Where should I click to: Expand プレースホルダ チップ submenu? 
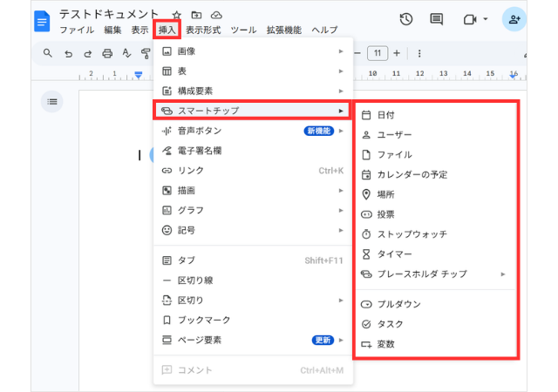tap(436, 274)
